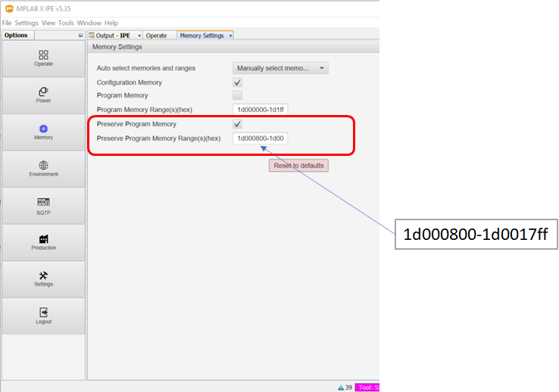Viewport: 559px width, 392px height.
Task: Toggle the Preserve Program Memory checkbox
Action: point(237,124)
